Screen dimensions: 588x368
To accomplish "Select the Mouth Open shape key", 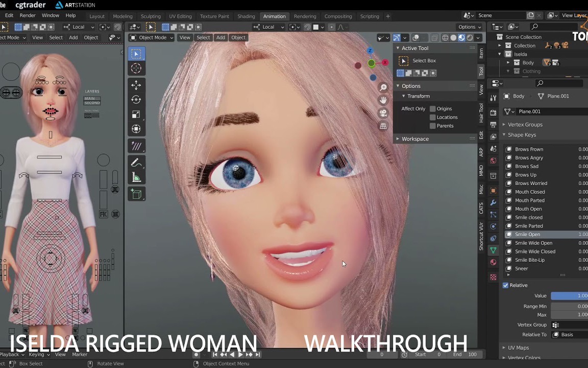I will [x=527, y=209].
